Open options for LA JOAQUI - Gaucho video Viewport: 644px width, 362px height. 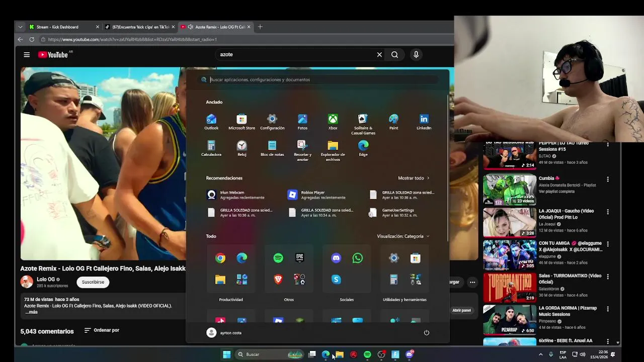[x=608, y=212]
